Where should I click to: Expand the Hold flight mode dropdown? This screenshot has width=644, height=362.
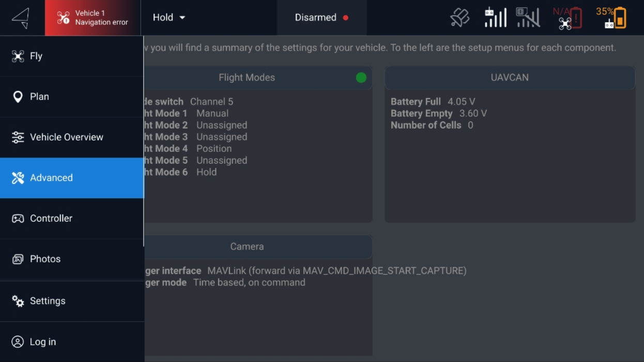click(169, 18)
